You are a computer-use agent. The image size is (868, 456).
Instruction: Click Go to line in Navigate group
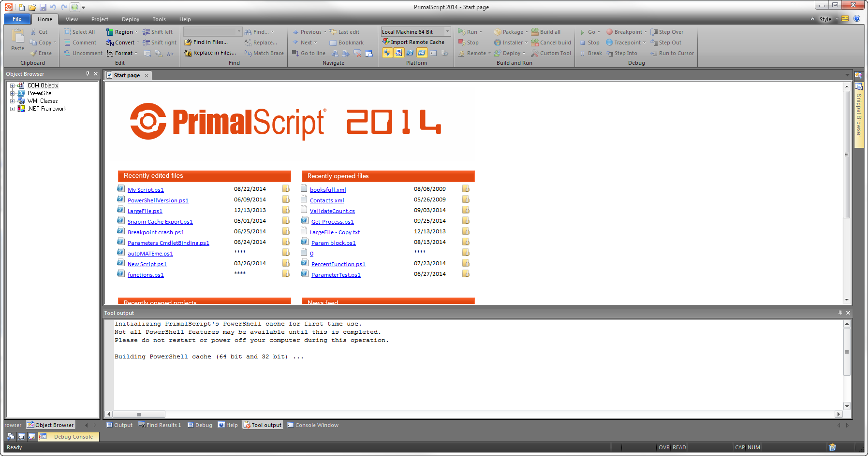pos(309,53)
